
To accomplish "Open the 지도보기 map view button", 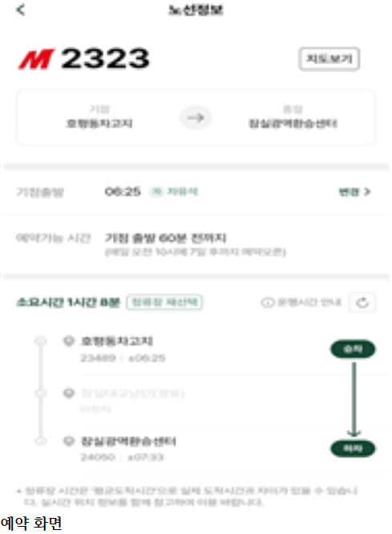I will [329, 59].
